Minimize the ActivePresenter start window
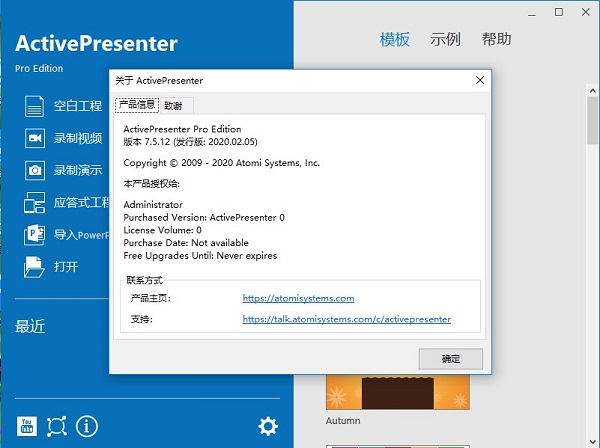The width and height of the screenshot is (600, 448). pyautogui.click(x=532, y=13)
